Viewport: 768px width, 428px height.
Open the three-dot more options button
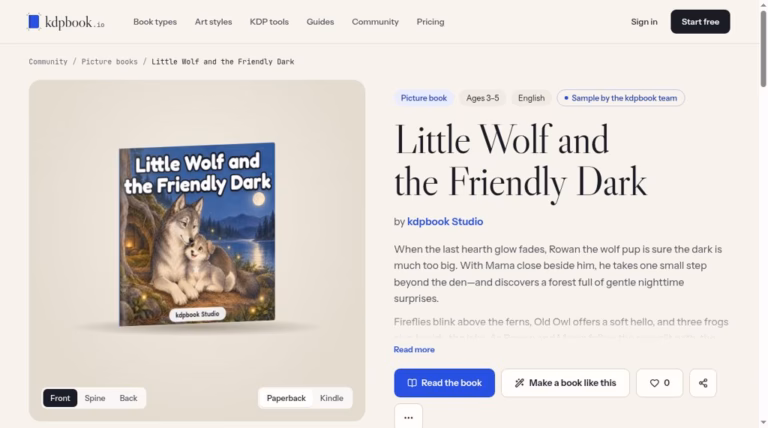(x=408, y=417)
